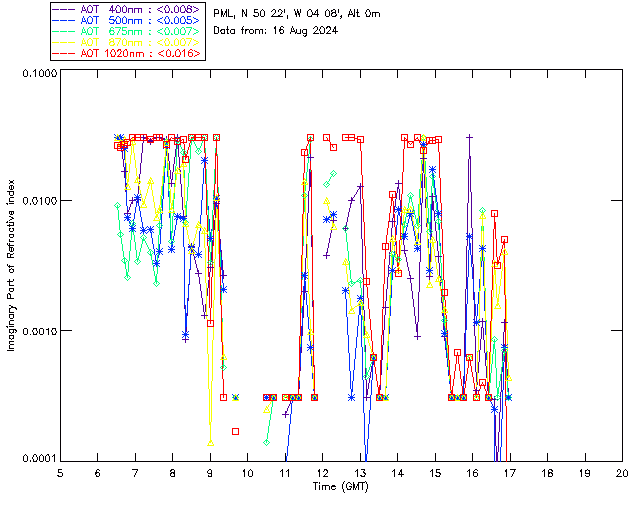Click the x-axis tick label 18
The image size is (640, 512).
click(x=547, y=473)
